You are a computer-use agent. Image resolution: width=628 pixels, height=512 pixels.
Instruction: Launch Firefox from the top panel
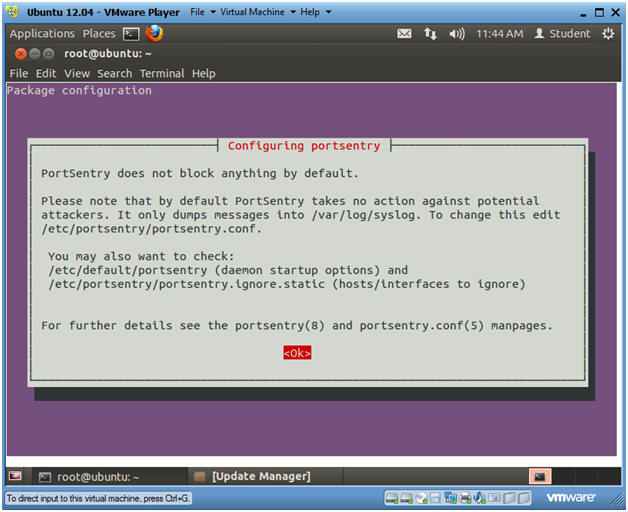154,34
